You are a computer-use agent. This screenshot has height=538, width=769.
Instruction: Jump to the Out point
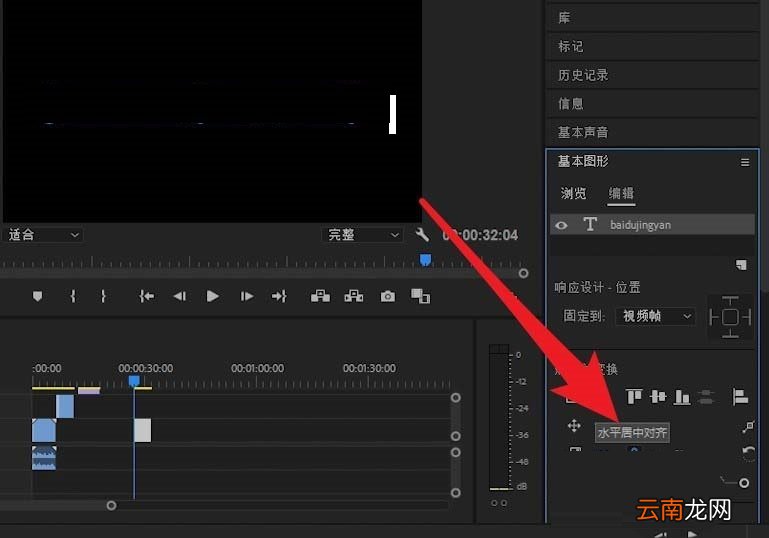coord(279,296)
